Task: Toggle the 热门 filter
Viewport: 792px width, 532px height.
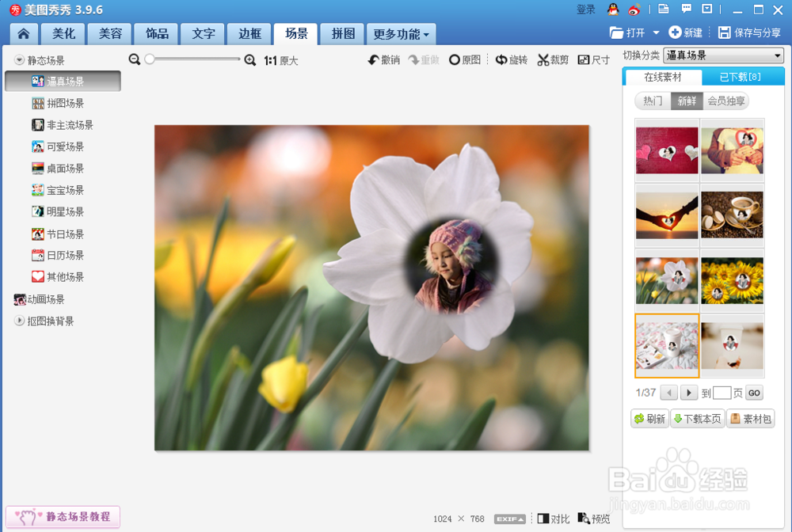Action: coord(653,101)
